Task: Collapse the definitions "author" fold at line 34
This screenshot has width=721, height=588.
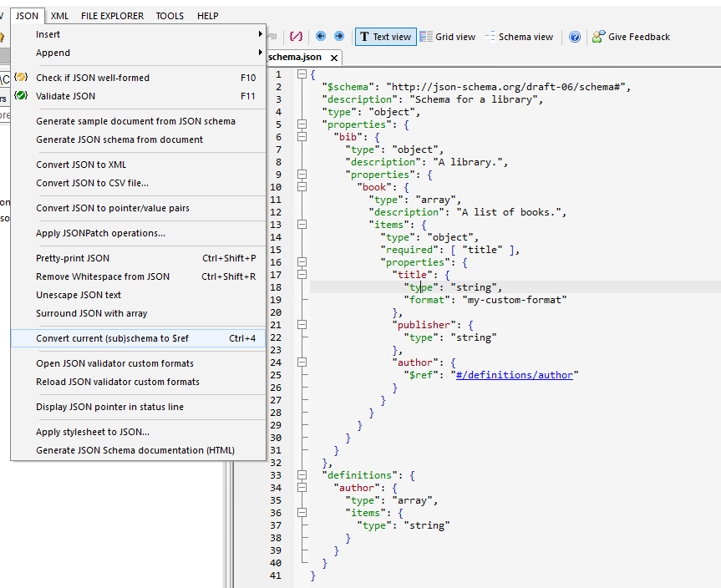Action: (x=302, y=487)
